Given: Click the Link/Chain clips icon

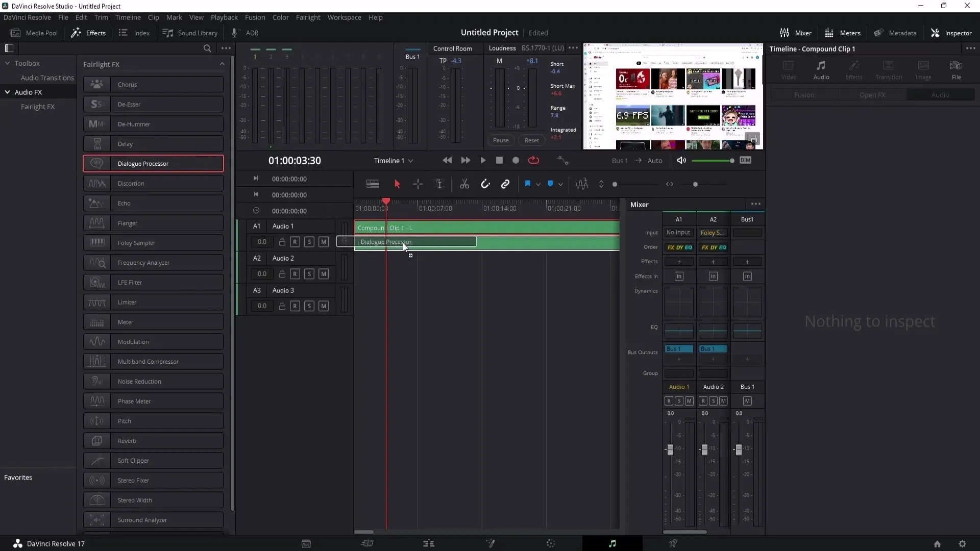Looking at the screenshot, I should tap(506, 184).
